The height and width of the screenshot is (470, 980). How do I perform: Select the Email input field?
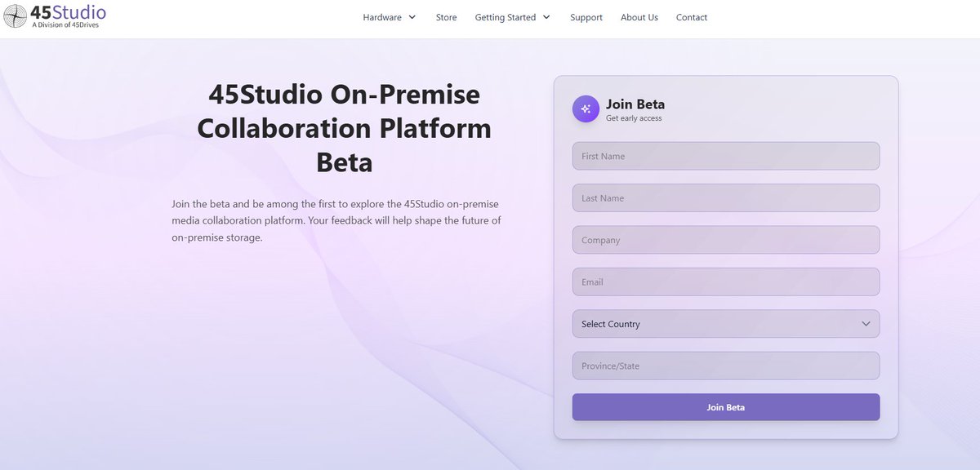coord(726,282)
